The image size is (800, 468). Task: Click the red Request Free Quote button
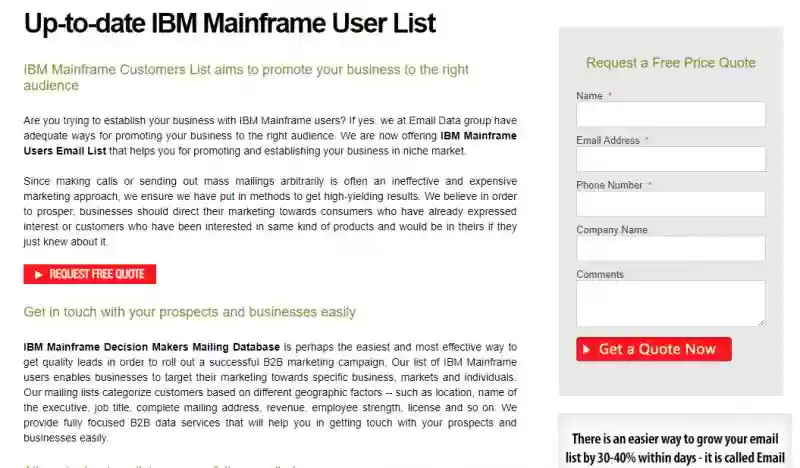point(89,274)
